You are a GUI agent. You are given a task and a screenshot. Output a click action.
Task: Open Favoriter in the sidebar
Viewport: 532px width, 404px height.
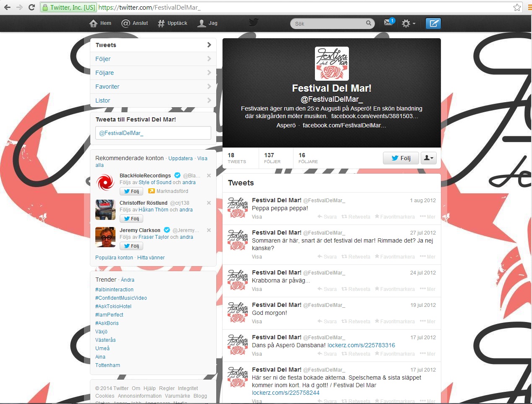pyautogui.click(x=153, y=87)
